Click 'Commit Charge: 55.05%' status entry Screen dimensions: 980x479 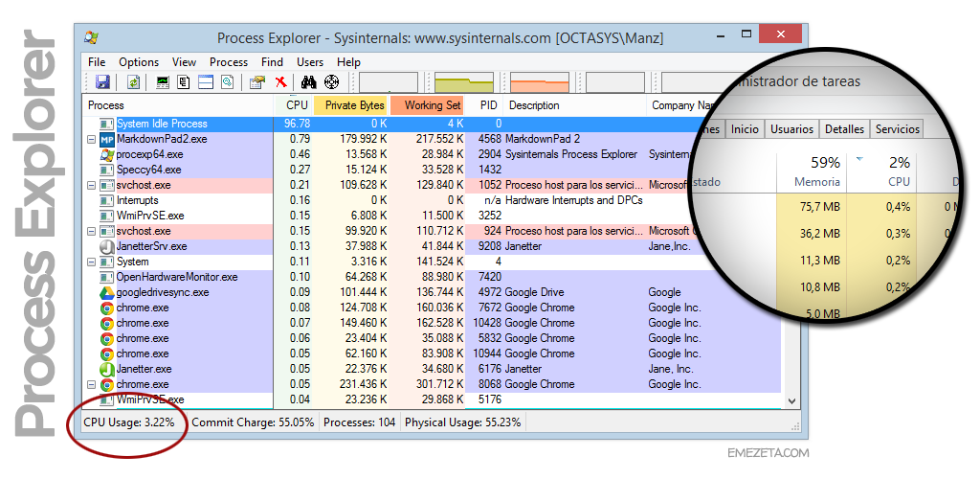[253, 422]
